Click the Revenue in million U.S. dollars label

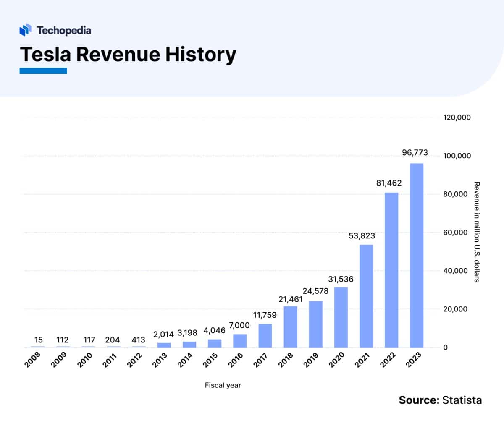tap(477, 232)
